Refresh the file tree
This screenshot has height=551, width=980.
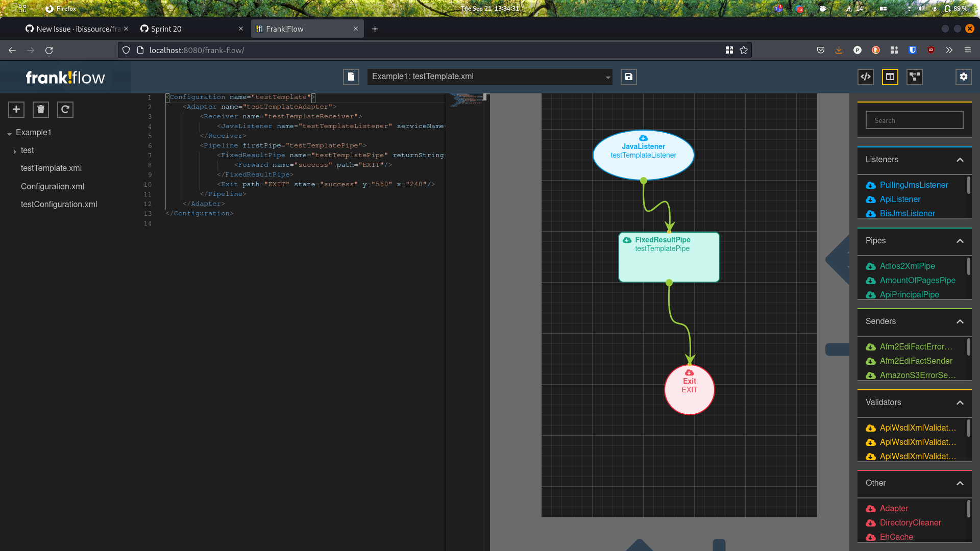(65, 109)
